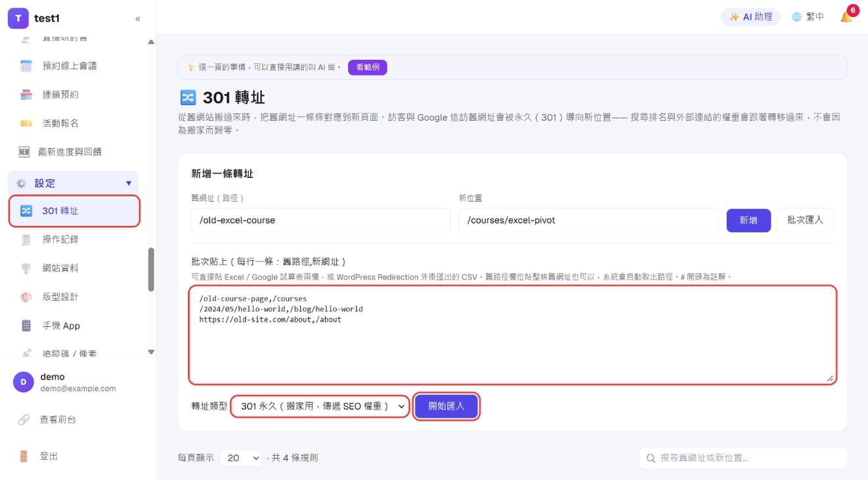
Task: Click the signpost icon beside 網站資料
Action: click(26, 268)
